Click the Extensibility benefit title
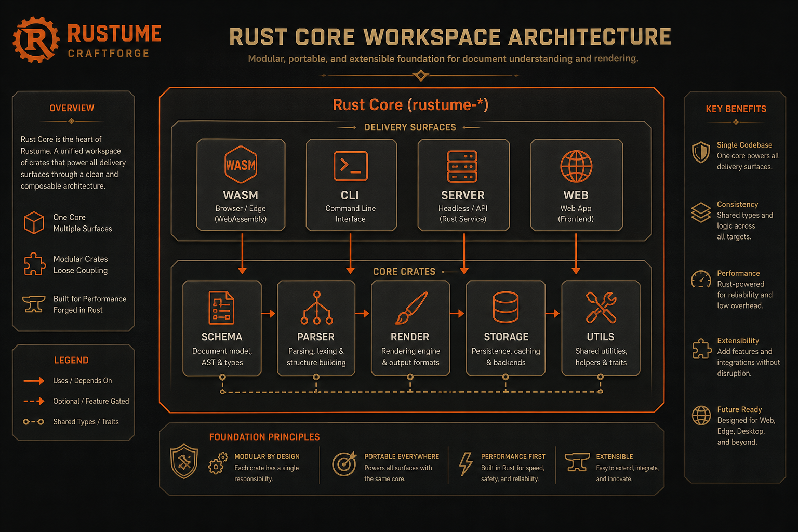Viewport: 798px width, 532px height. (738, 341)
